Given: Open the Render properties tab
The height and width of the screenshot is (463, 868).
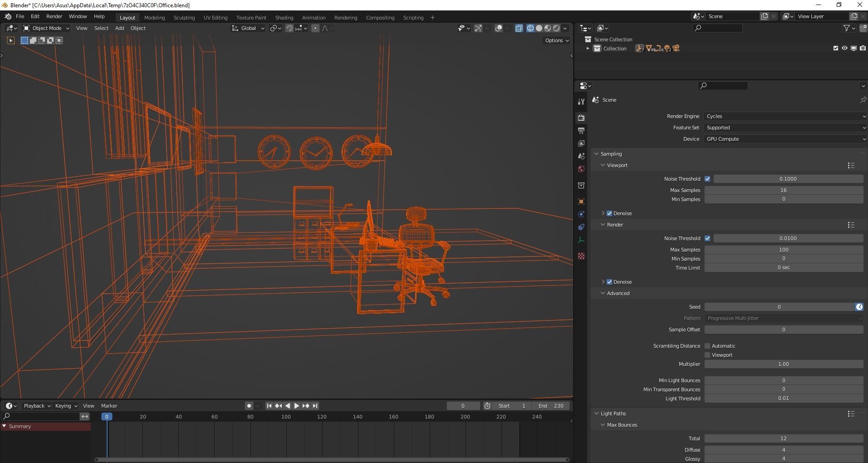Looking at the screenshot, I should click(x=581, y=118).
